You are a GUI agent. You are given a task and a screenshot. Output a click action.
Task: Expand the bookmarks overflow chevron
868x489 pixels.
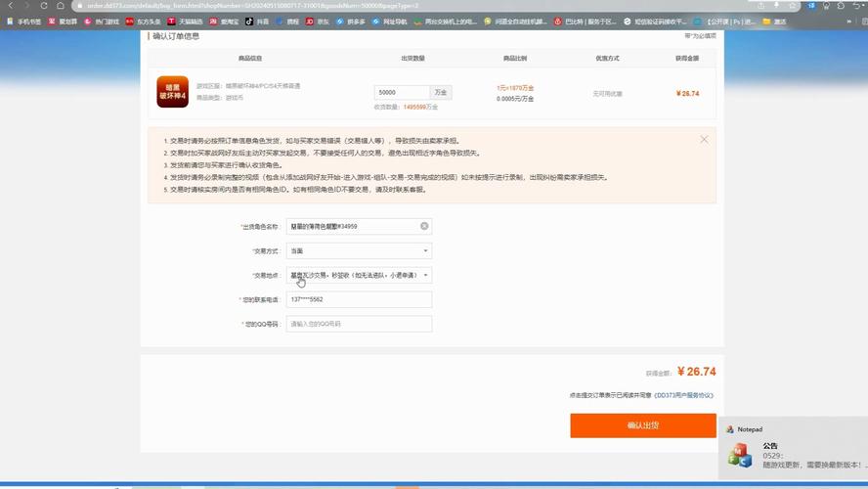coord(849,22)
